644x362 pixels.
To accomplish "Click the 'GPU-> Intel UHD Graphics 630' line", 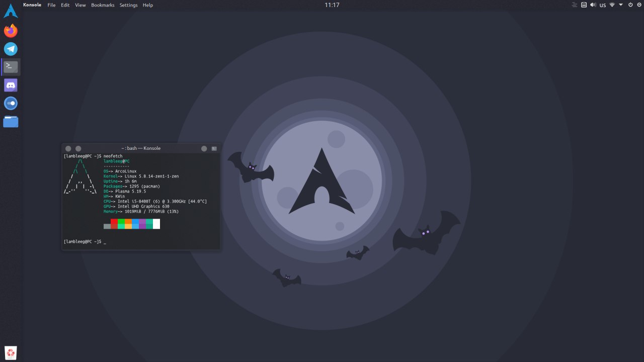I will 136,207.
